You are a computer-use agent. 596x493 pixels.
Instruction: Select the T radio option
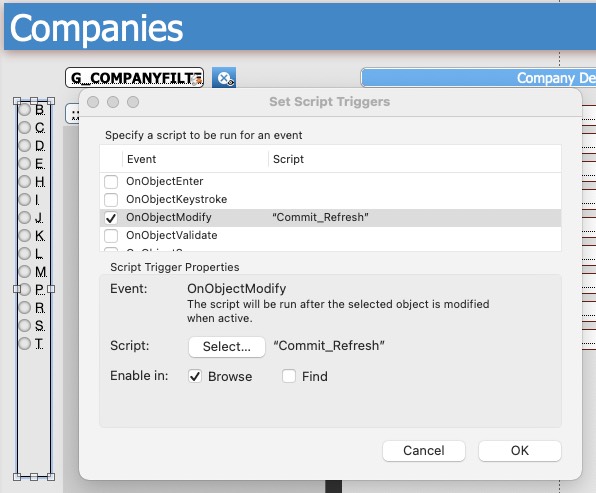tap(25, 343)
